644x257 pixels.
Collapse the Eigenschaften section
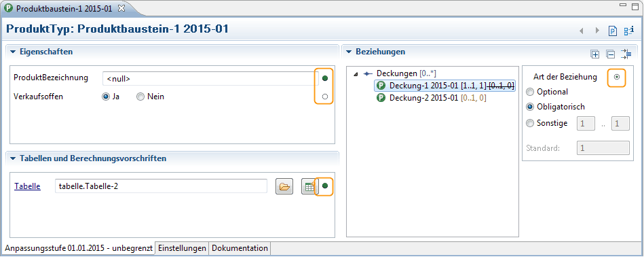coord(12,52)
